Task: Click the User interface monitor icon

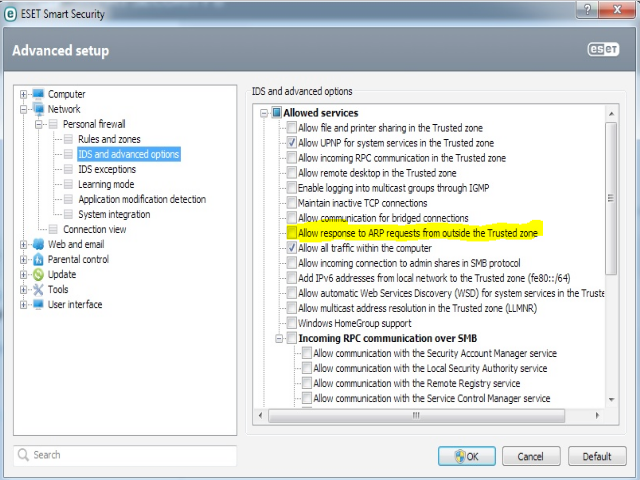Action: pyautogui.click(x=38, y=304)
